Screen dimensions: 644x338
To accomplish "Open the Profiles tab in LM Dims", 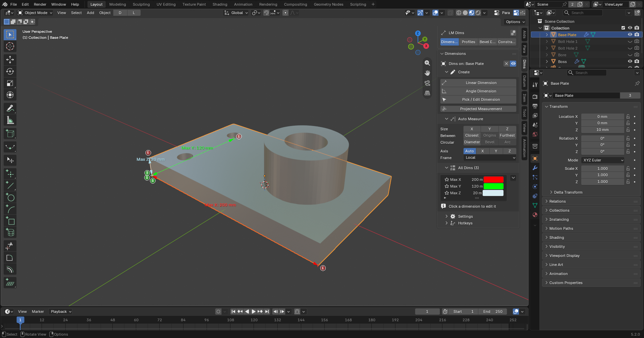I will pos(468,42).
